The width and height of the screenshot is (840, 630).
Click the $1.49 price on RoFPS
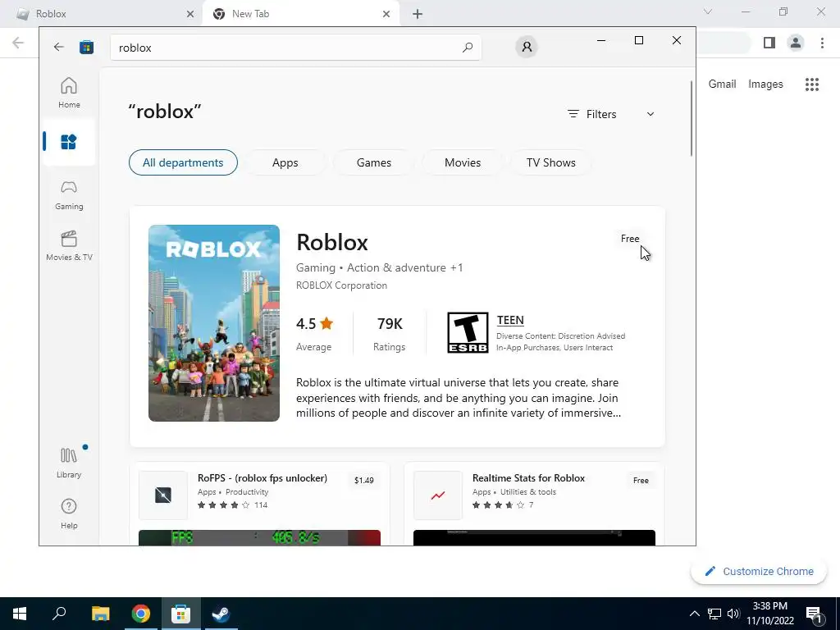coord(363,481)
